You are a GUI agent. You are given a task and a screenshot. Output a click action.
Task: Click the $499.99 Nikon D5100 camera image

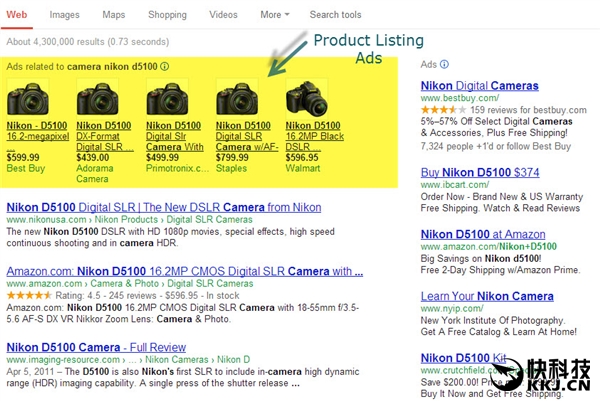point(166,100)
